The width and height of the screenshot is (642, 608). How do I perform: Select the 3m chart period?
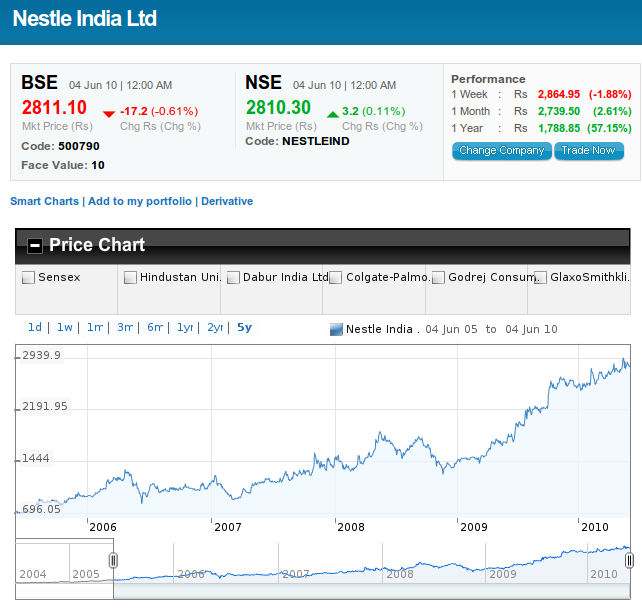[125, 327]
